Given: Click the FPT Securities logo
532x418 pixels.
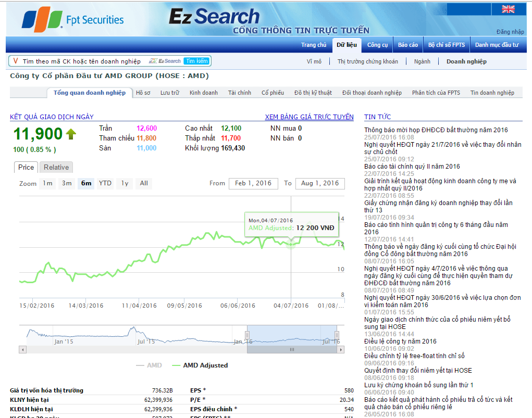Looking at the screenshot, I should pyautogui.click(x=72, y=19).
